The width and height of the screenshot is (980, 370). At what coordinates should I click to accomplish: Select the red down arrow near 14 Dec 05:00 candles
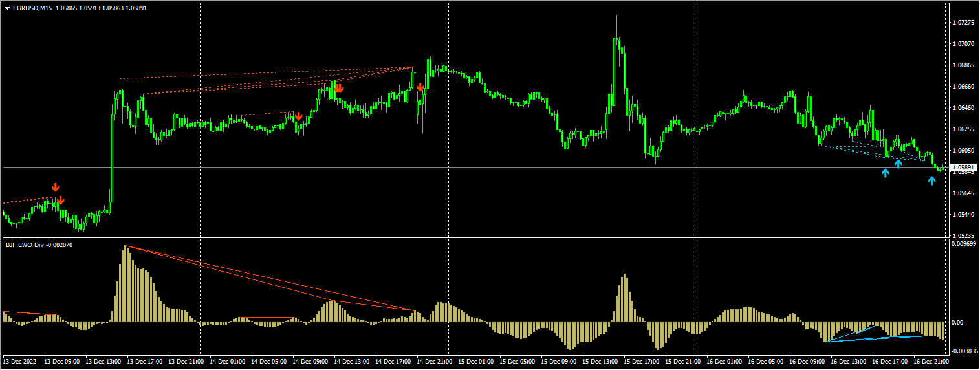[x=298, y=116]
